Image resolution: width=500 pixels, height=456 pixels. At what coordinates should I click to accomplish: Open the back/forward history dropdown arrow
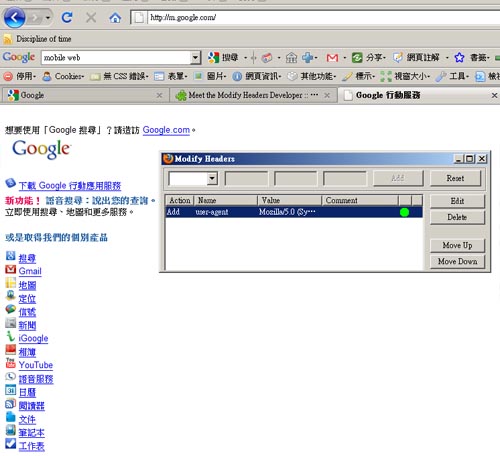[48, 17]
